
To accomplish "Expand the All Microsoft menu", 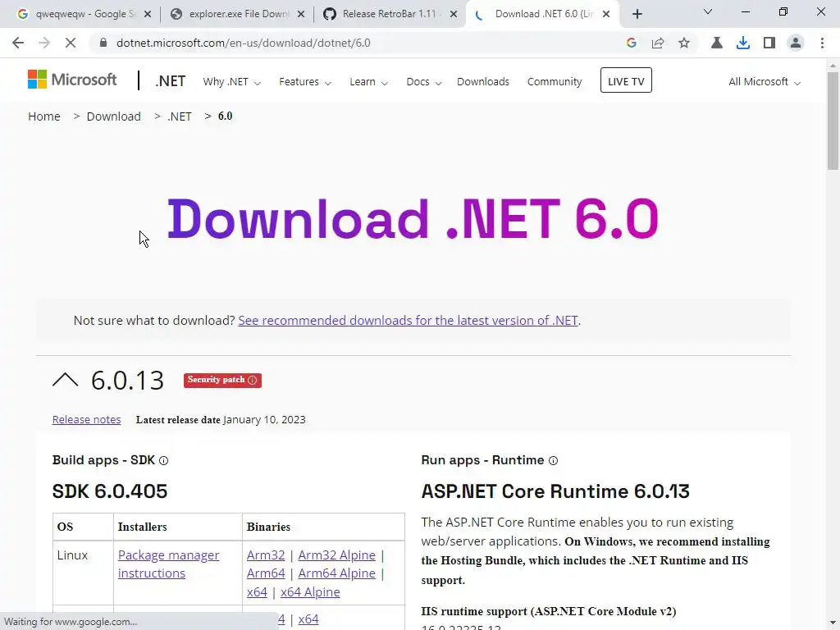I will click(x=765, y=82).
